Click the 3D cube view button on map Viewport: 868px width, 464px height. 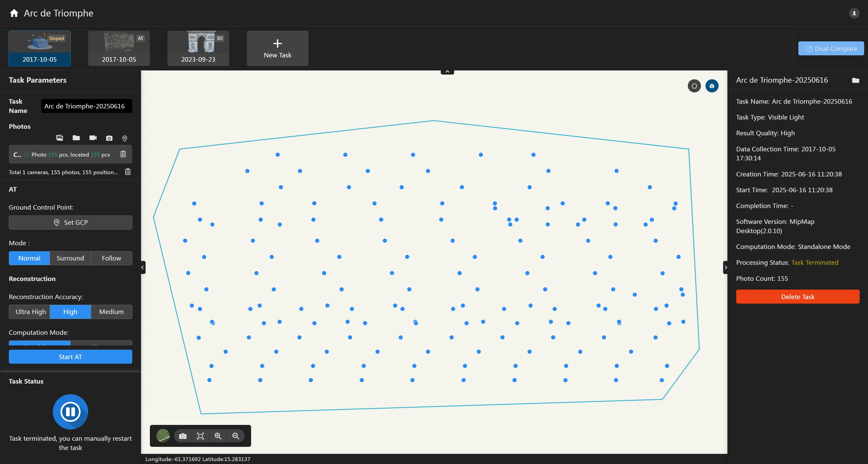coord(712,86)
